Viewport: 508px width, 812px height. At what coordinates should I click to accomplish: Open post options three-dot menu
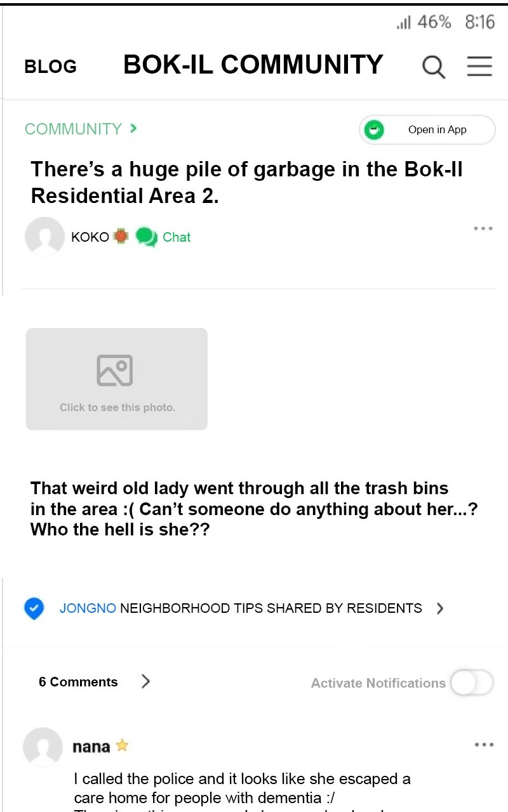(x=483, y=228)
